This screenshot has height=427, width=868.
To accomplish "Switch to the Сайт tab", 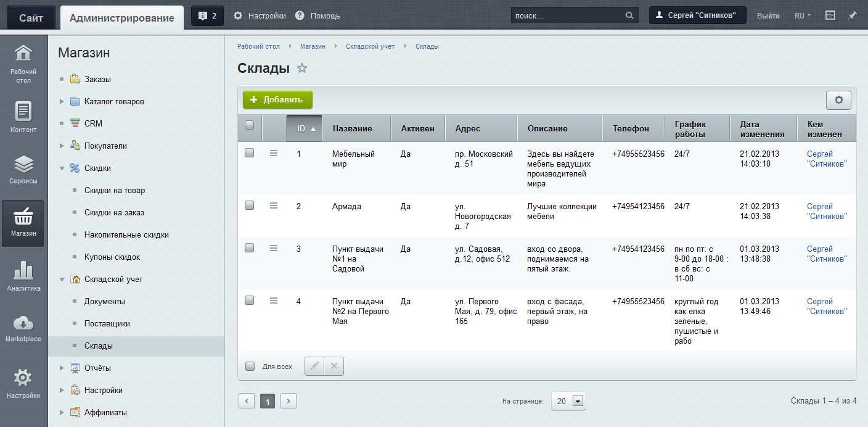I will [31, 18].
